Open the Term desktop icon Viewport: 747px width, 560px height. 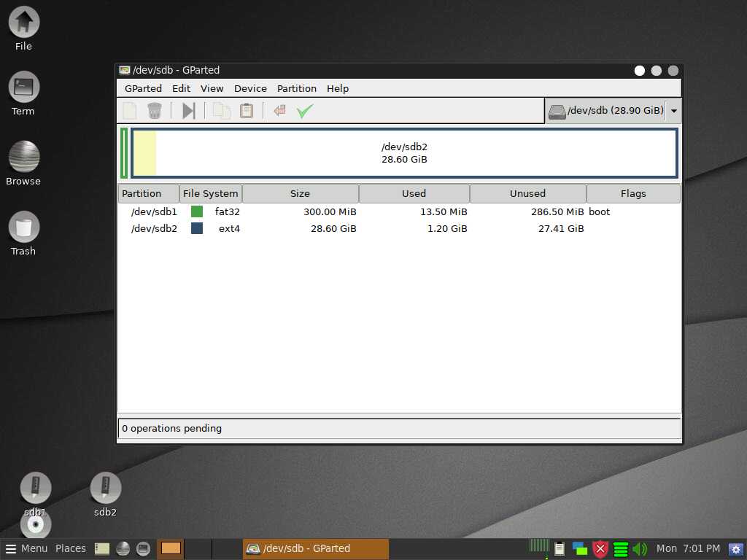pos(23,87)
